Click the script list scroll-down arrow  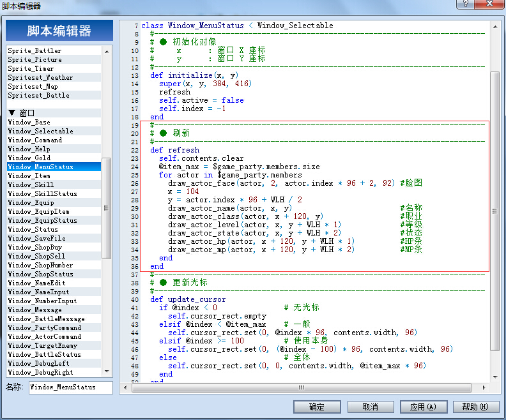point(107,371)
